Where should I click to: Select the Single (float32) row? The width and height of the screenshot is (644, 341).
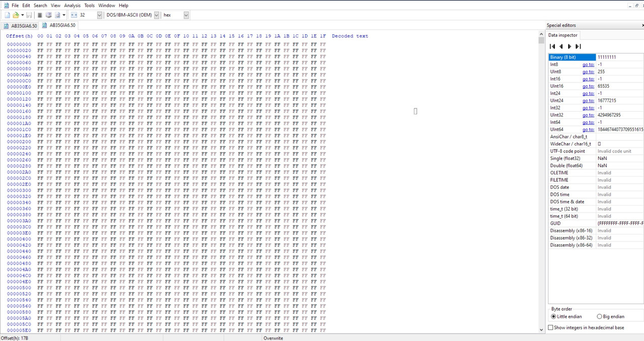tap(596, 158)
